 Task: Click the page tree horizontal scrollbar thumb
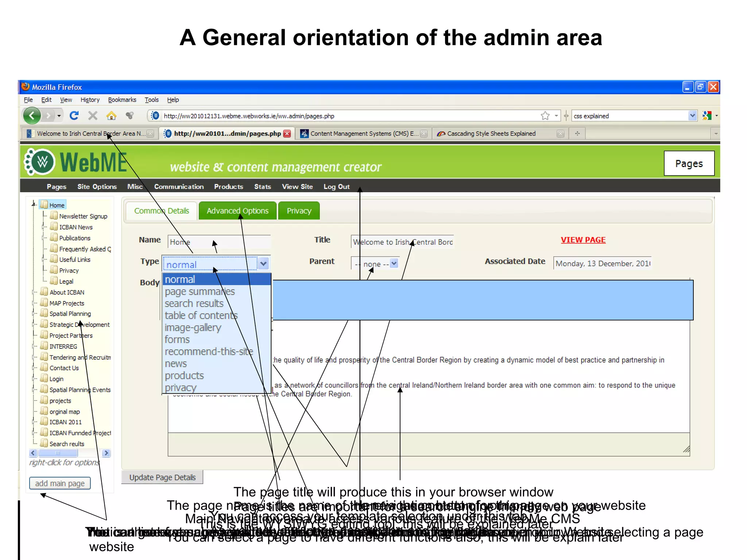[58, 453]
